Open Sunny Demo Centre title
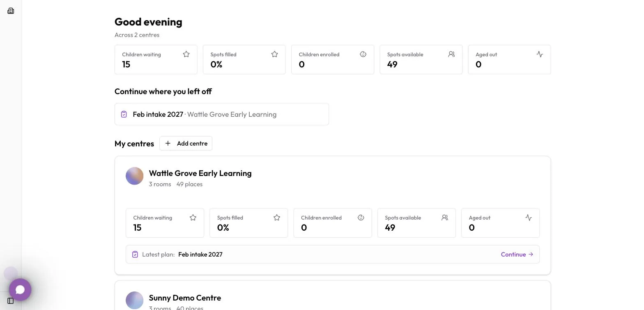The height and width of the screenshot is (310, 644). tap(185, 298)
